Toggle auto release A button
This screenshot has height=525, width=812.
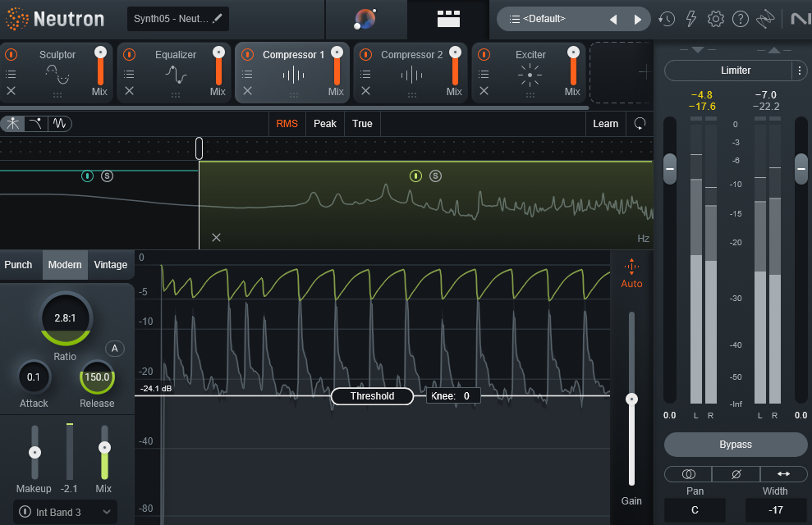pos(115,349)
